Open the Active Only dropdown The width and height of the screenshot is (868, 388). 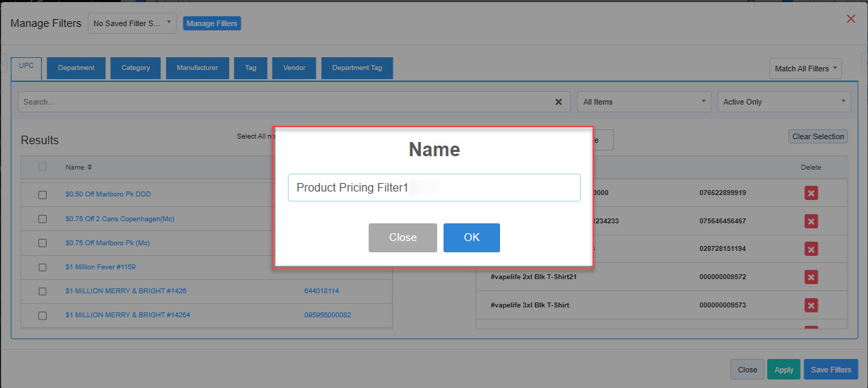tap(784, 102)
